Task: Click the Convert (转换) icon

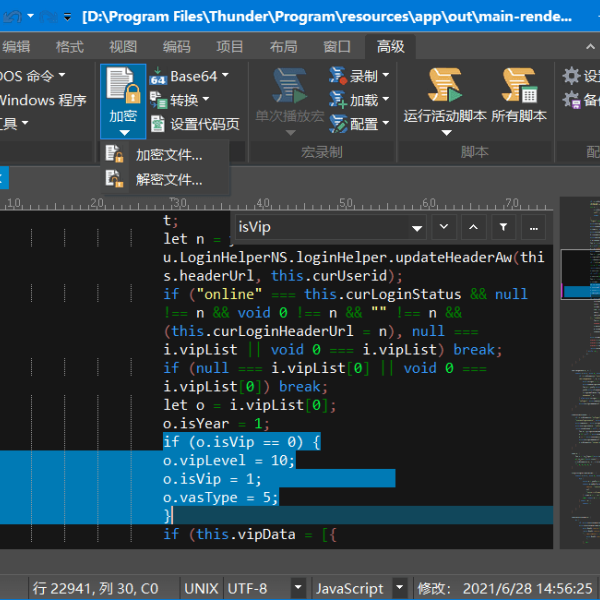Action: pos(158,100)
